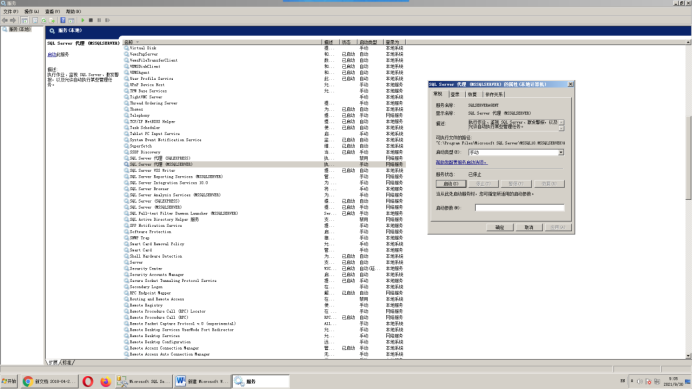This screenshot has width=693, height=390.
Task: Click the gear icon of Security Center service
Action: [126, 268]
